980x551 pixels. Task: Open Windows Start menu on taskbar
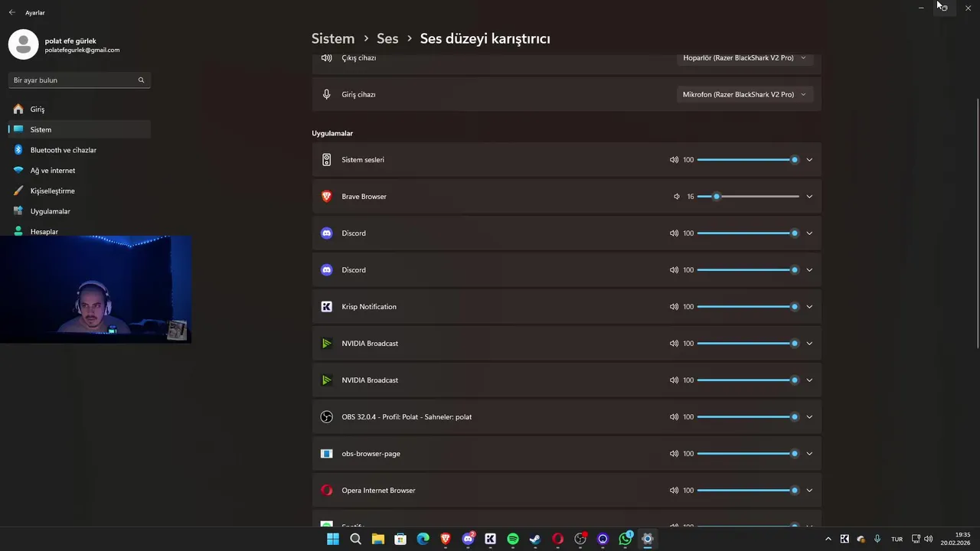pos(332,539)
